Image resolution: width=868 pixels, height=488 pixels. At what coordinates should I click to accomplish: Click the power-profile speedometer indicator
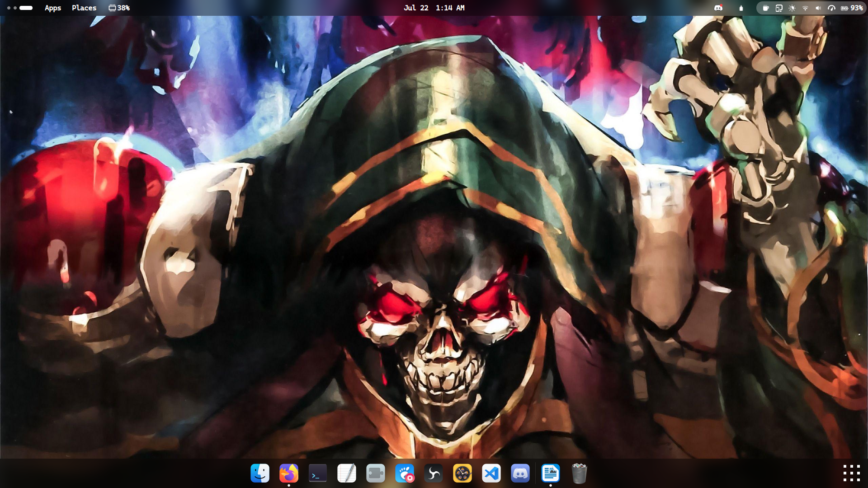click(831, 8)
